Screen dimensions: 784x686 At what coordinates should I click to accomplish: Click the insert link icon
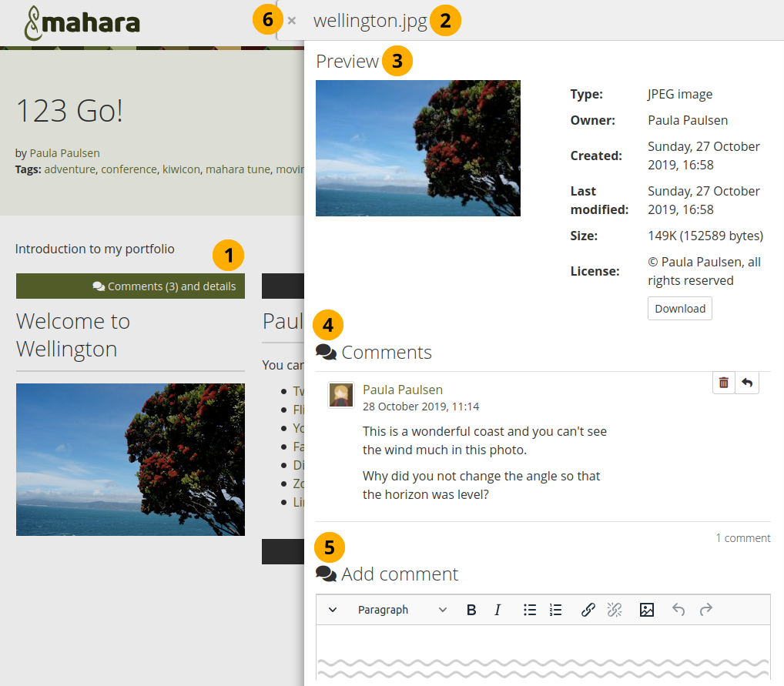coord(588,610)
